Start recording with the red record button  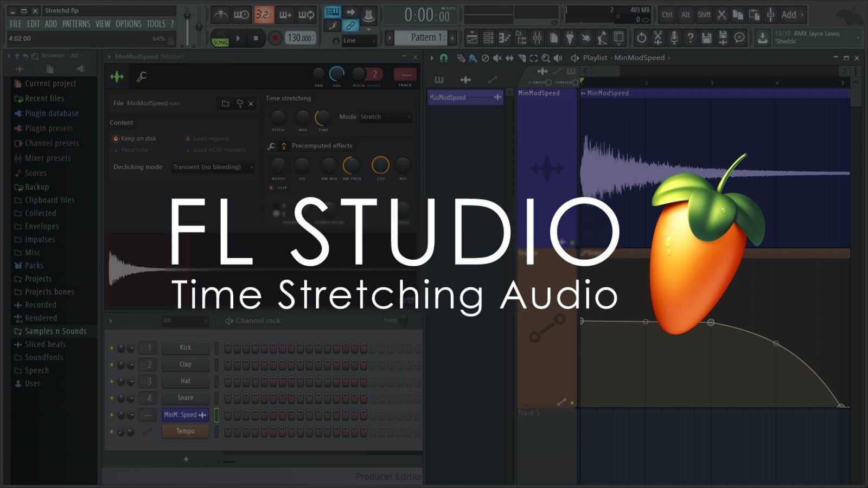click(276, 38)
